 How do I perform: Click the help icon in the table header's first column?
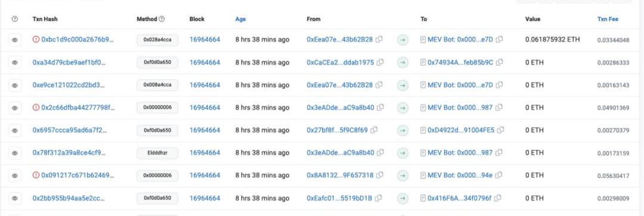[15, 19]
